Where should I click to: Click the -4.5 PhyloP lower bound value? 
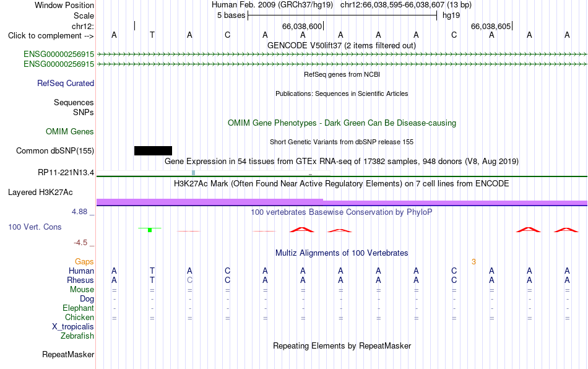click(x=80, y=243)
